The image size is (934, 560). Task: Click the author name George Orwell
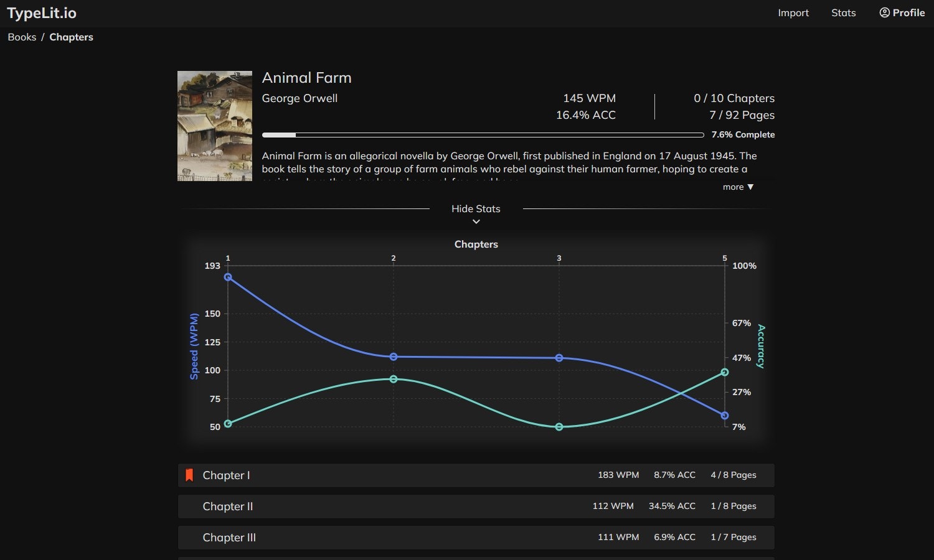pos(300,98)
